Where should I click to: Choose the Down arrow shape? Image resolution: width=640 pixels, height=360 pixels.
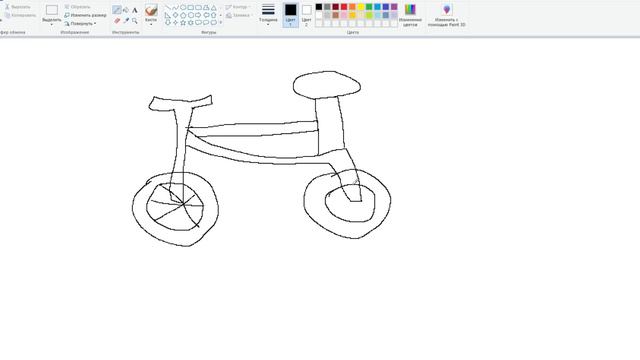168,22
